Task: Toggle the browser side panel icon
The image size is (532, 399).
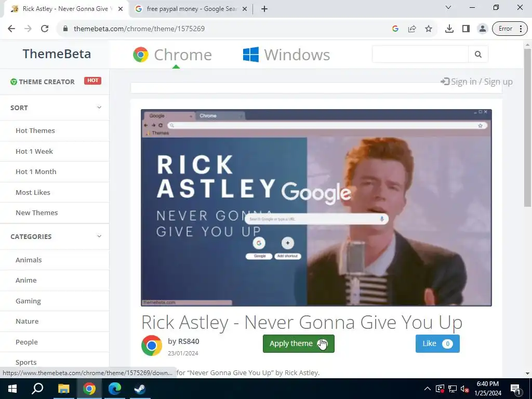Action: click(466, 29)
